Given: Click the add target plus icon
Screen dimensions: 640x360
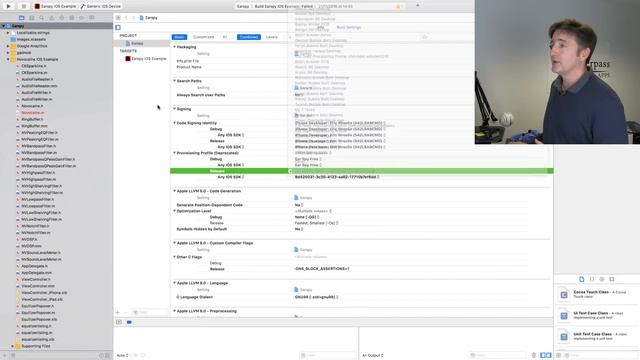Looking at the screenshot, I should (118, 313).
